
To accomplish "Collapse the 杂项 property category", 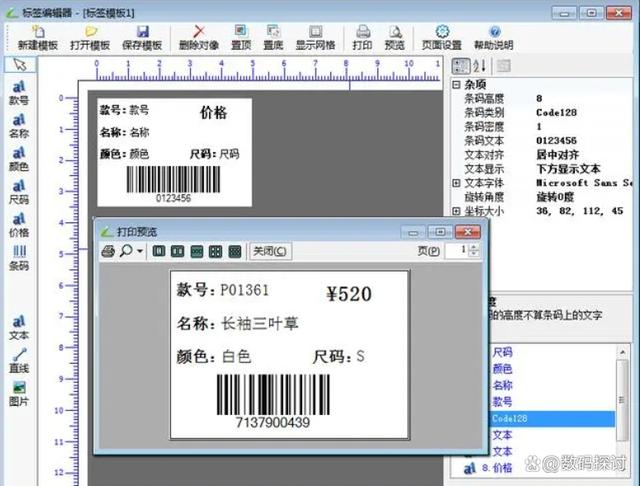I will (456, 84).
